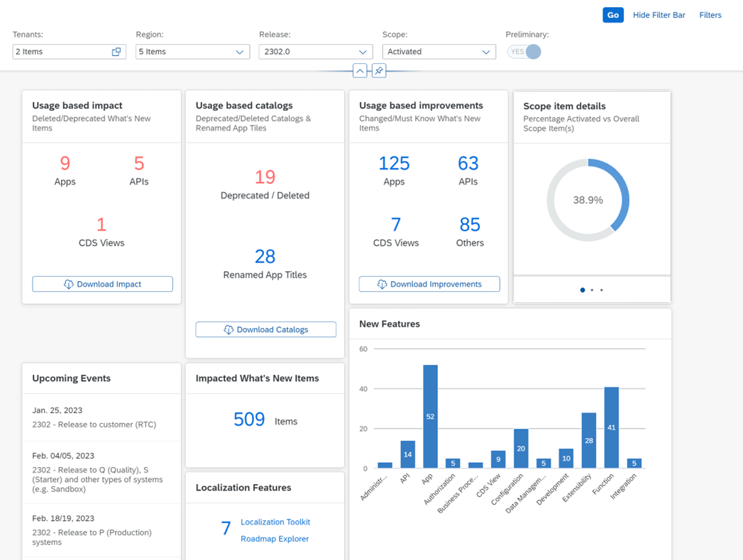Click the cloud icon on Download Improvements
743x560 pixels.
tap(382, 285)
